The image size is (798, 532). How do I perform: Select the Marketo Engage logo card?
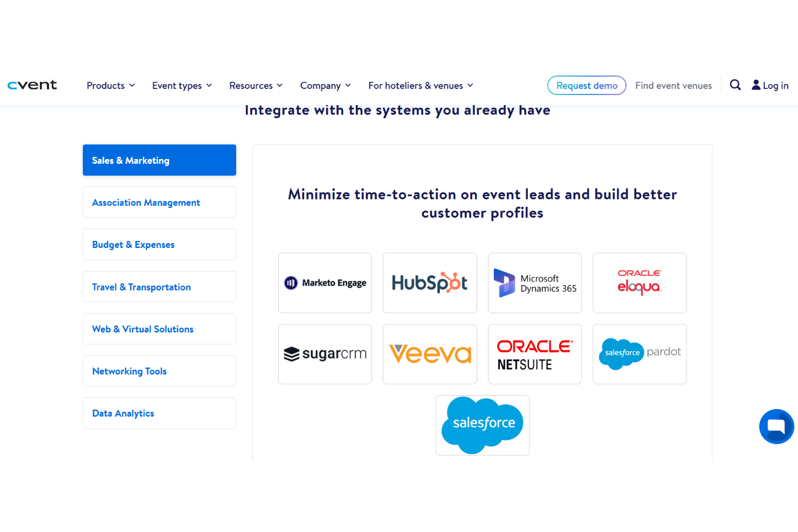[325, 283]
